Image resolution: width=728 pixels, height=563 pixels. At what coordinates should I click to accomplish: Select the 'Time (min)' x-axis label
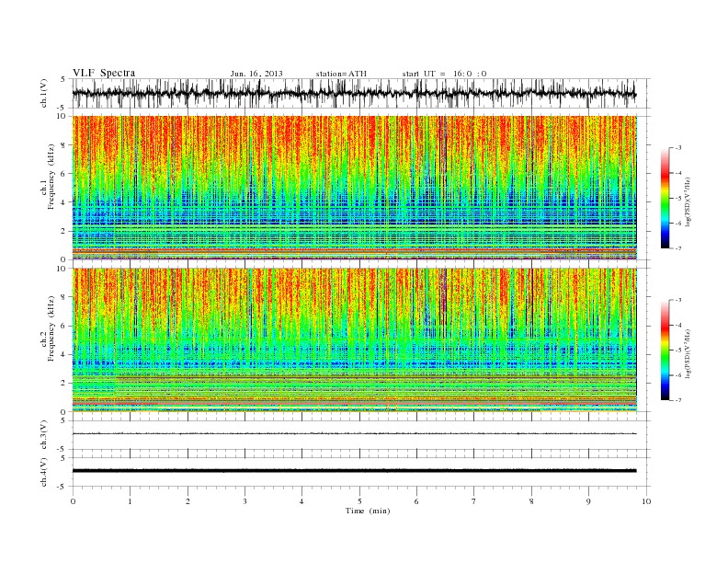pyautogui.click(x=368, y=511)
